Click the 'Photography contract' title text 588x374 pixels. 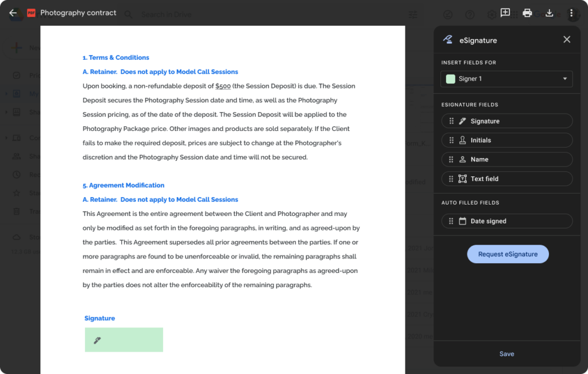(78, 13)
